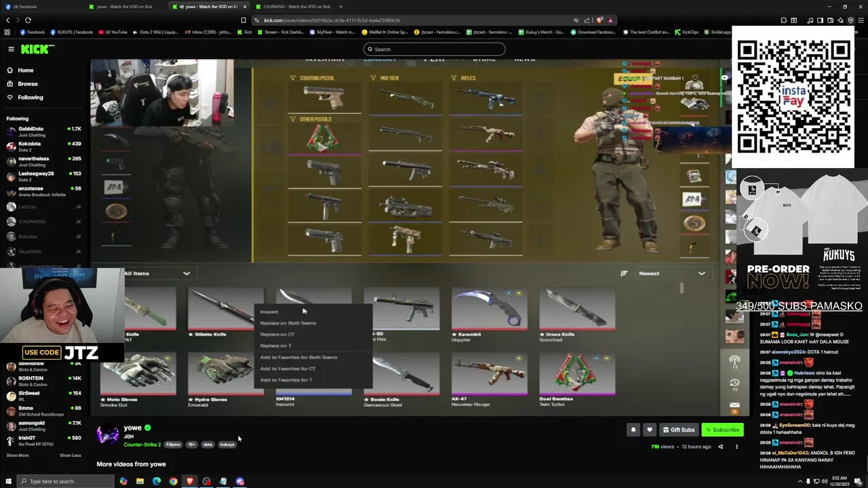Image resolution: width=868 pixels, height=488 pixels.
Task: Go to Home in Kick sidebar
Action: pyautogui.click(x=25, y=70)
